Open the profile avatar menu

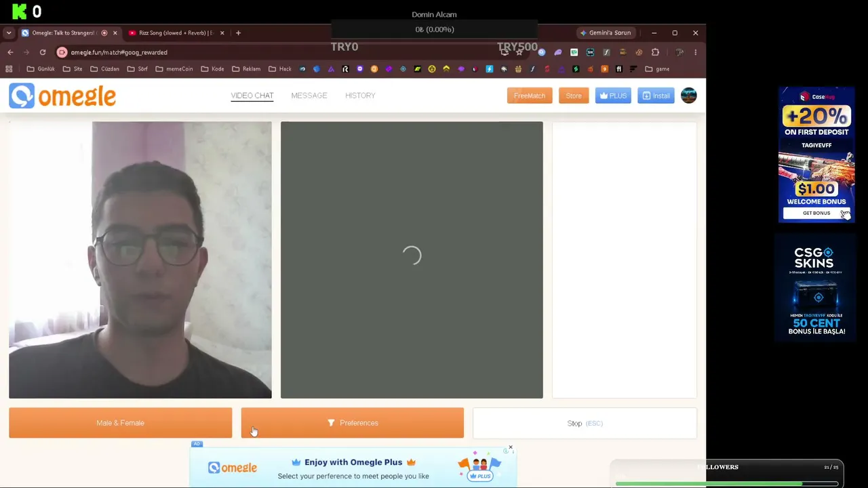689,96
